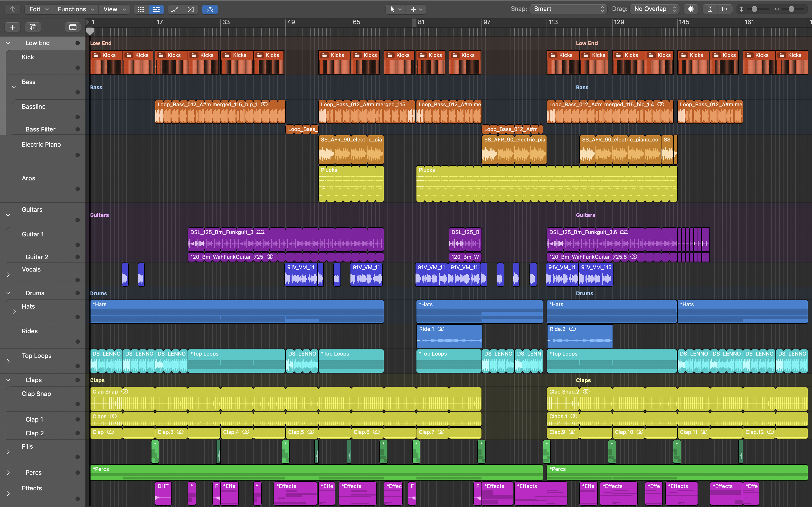This screenshot has height=507, width=812.
Task: Click the duplicate track icon
Action: (33, 27)
